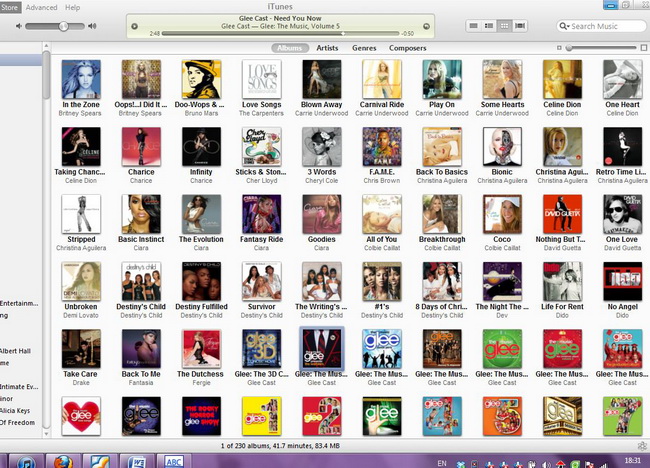
Task: Open the Help menu
Action: click(x=73, y=7)
